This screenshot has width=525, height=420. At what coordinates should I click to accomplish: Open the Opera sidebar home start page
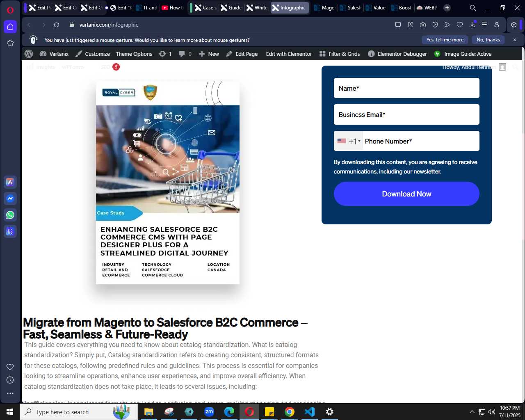(10, 27)
